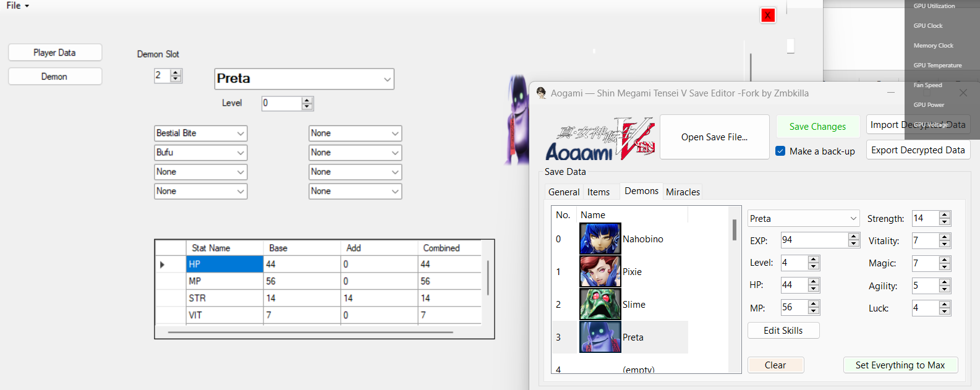980x390 pixels.
Task: Open the third left skill dropdown set to None
Action: point(241,172)
